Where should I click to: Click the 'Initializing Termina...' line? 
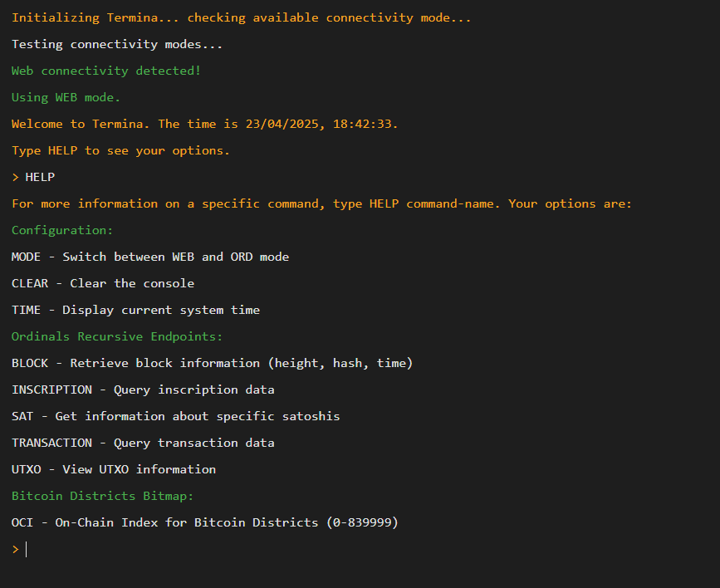pos(241,18)
